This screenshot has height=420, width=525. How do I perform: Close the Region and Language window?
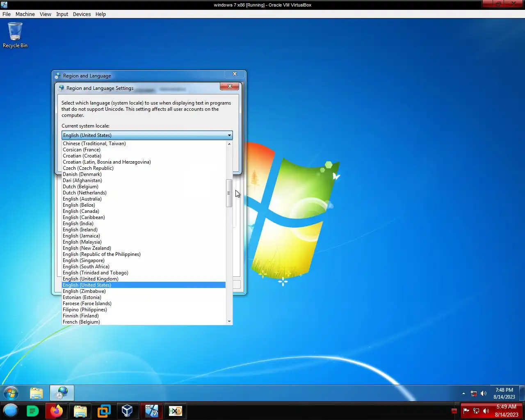tap(235, 74)
